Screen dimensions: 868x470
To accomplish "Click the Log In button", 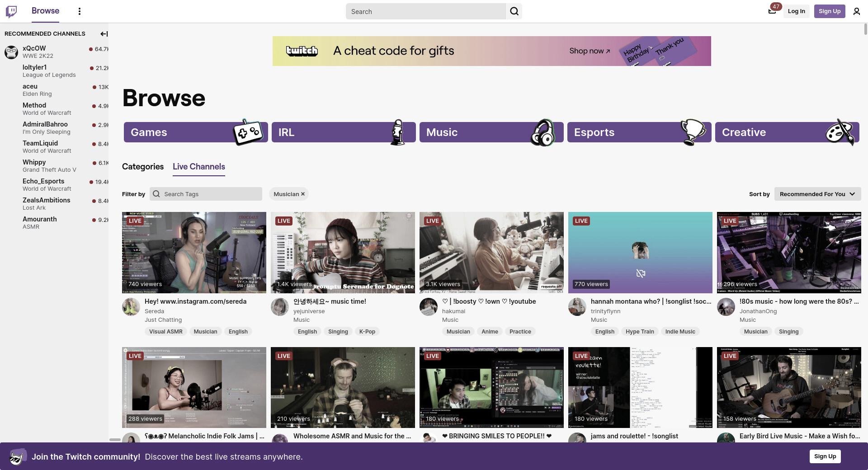I will [796, 11].
